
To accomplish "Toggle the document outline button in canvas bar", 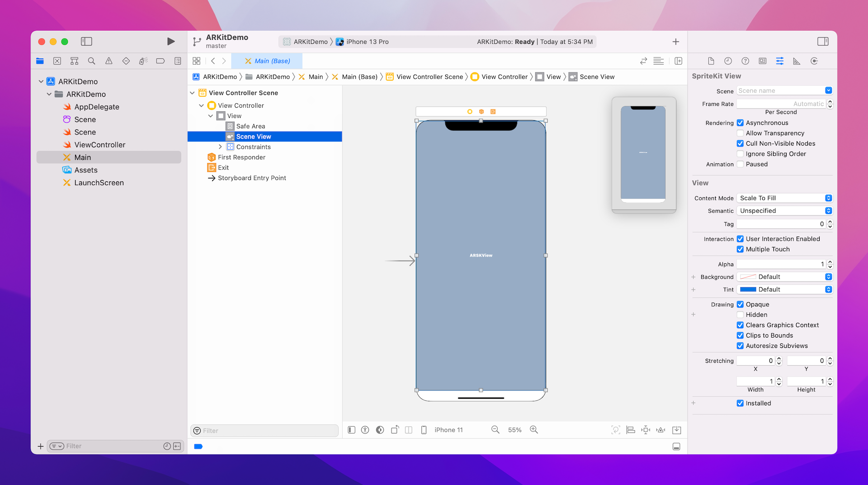I will tap(351, 430).
